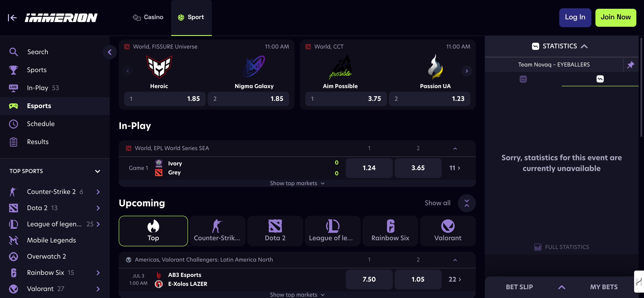This screenshot has height=298, width=644.
Task: Switch to the stats chart tab in statistics panel
Action: pos(600,79)
